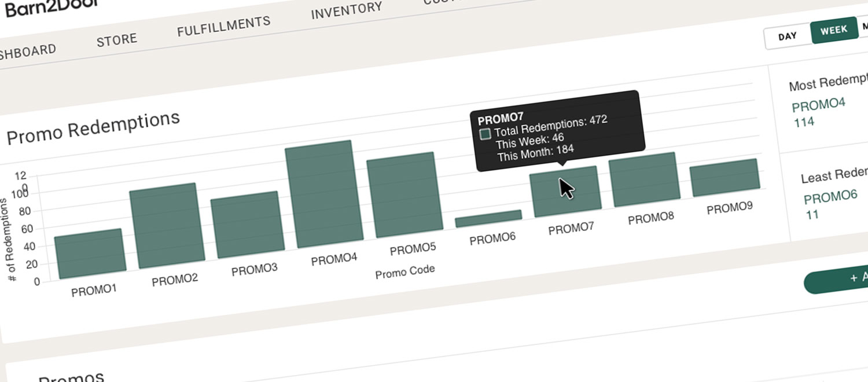This screenshot has height=382, width=868.
Task: Go to the Inventory section
Action: [346, 10]
